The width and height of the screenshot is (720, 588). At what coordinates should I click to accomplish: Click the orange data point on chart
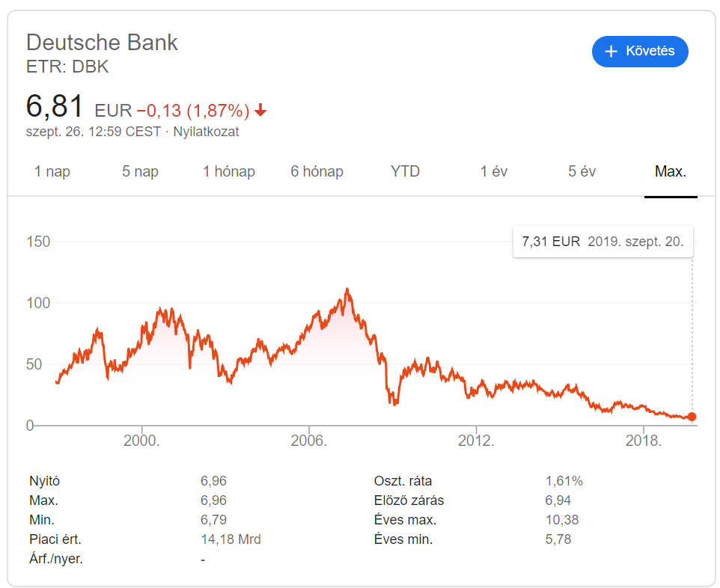pyautogui.click(x=692, y=417)
